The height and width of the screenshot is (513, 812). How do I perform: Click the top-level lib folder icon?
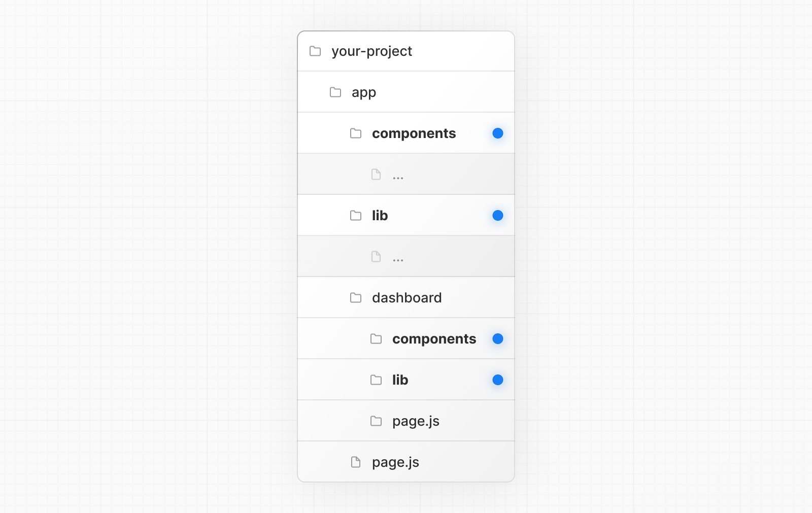356,216
